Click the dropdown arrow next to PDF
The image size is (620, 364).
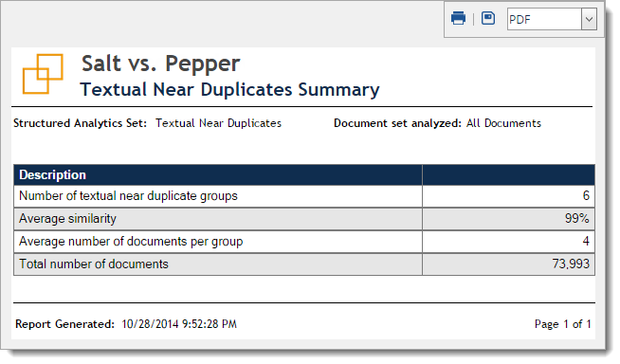[x=589, y=19]
